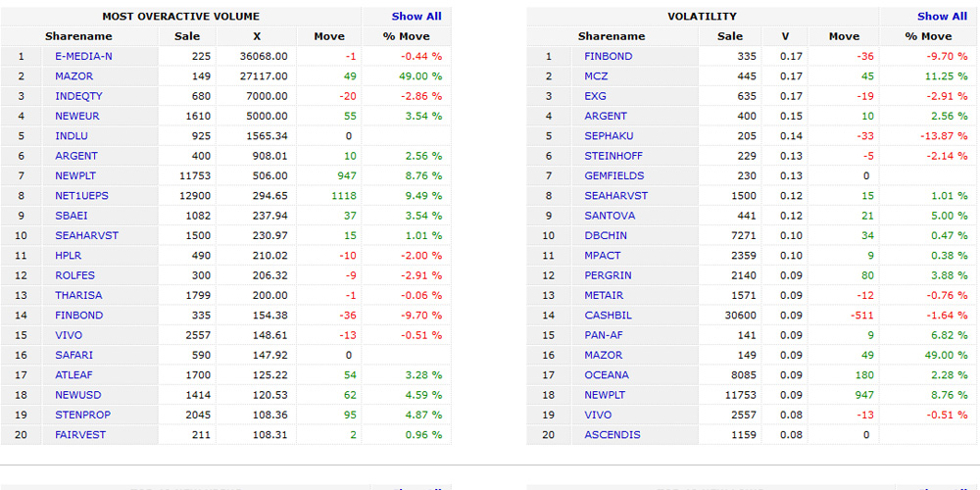Open the INDEQTY share link
Image resolution: width=980 pixels, height=490 pixels.
point(78,96)
